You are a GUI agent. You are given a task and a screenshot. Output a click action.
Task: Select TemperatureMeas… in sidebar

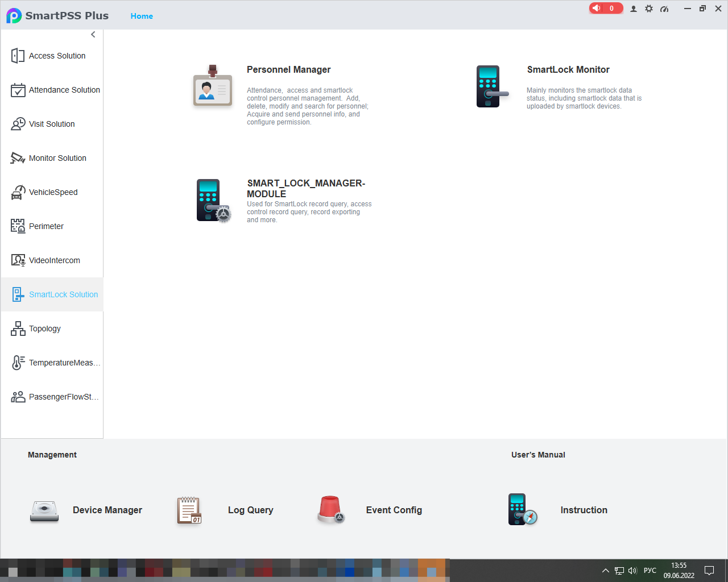tap(52, 363)
